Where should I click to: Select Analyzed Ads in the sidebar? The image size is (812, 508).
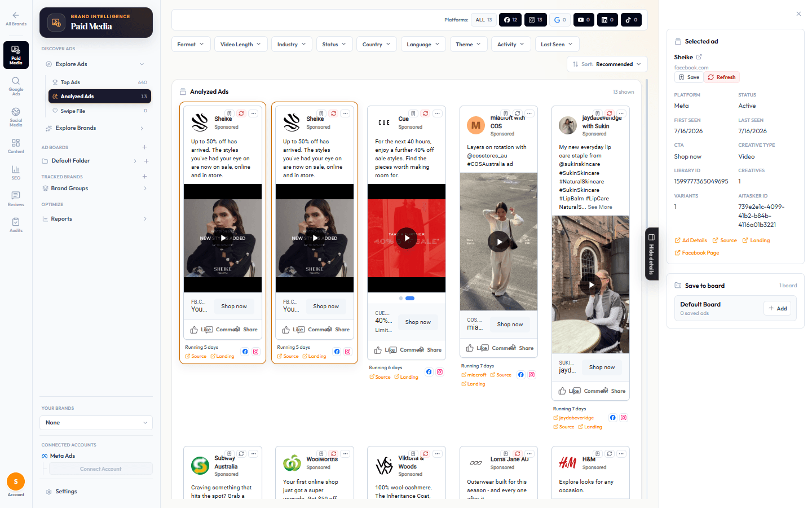100,97
